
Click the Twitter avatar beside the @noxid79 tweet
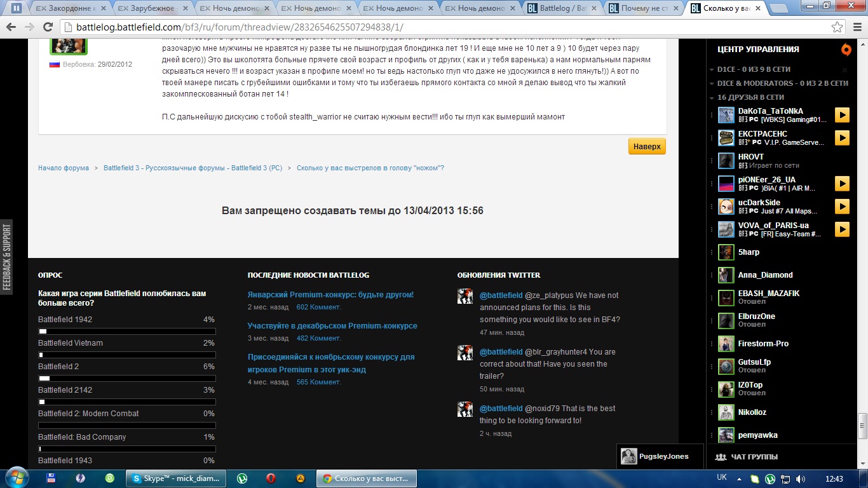[x=465, y=409]
